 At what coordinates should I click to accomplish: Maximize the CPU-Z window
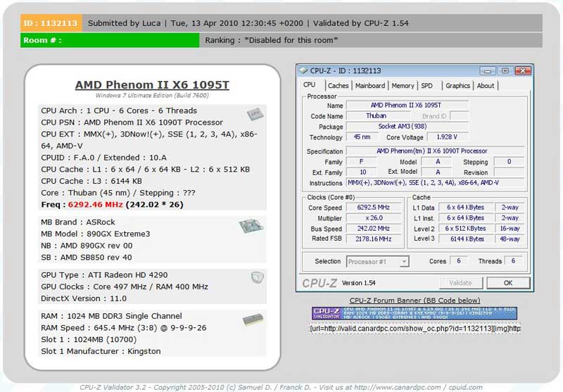[504, 70]
